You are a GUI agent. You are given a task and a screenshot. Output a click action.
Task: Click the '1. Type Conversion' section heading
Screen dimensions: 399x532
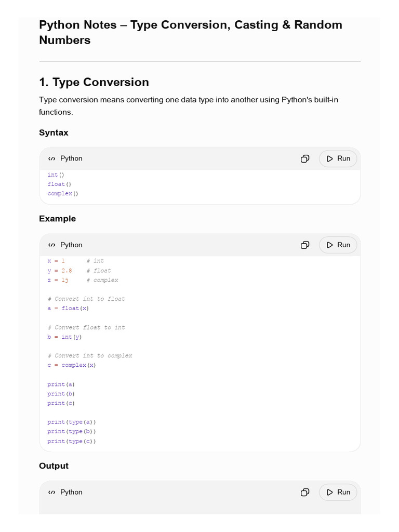coord(94,83)
